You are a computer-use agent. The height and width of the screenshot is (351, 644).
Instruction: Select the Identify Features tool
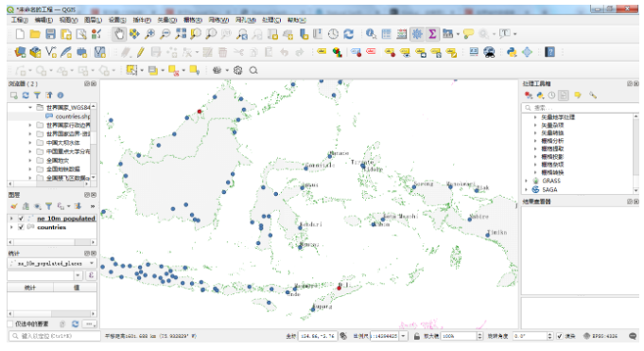371,34
